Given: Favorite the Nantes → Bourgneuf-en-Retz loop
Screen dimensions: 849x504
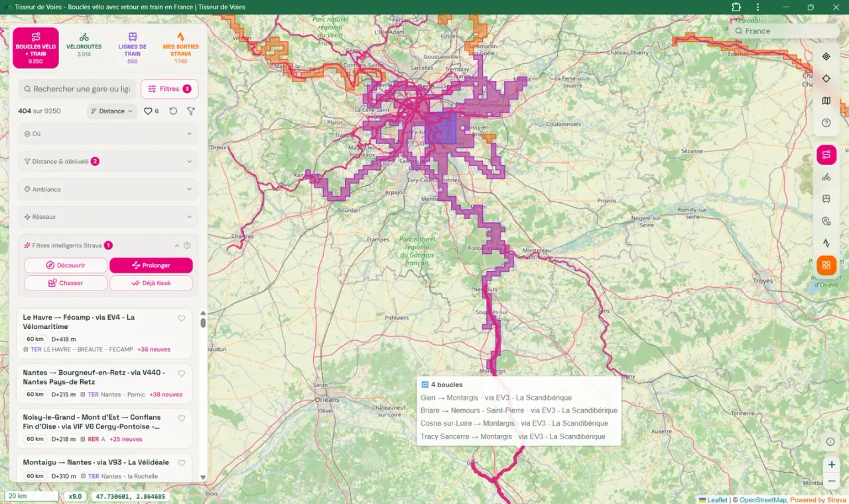Looking at the screenshot, I should (x=182, y=373).
